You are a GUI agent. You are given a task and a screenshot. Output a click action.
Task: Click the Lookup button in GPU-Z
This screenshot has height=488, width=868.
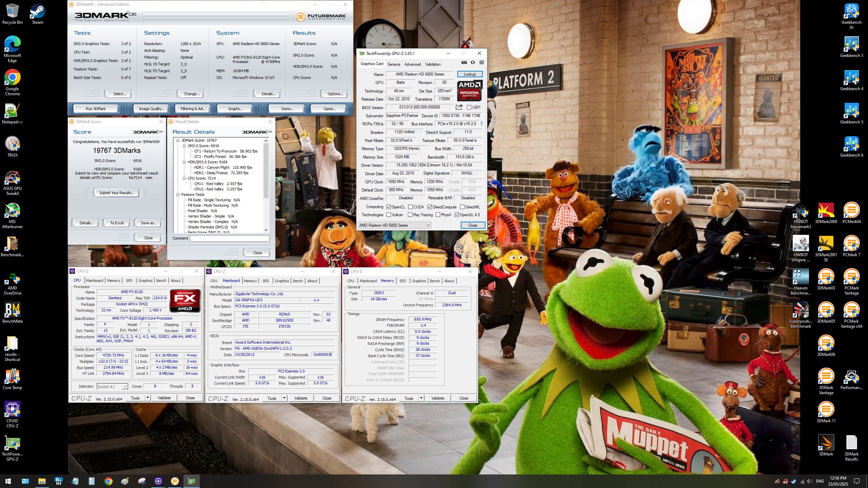pyautogui.click(x=470, y=74)
